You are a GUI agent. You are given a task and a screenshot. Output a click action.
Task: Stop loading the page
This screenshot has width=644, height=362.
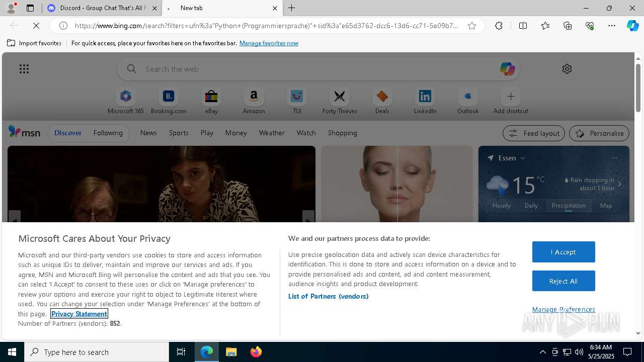tap(36, 26)
